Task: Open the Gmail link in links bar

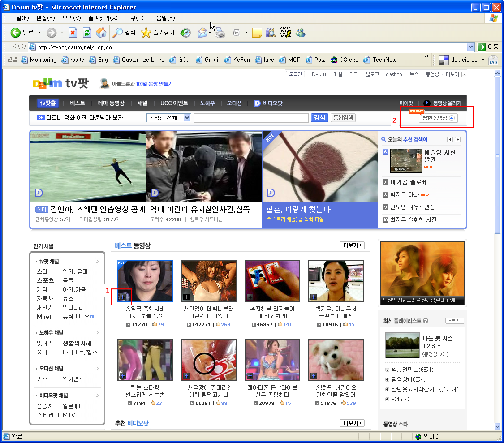Action: coord(208,60)
